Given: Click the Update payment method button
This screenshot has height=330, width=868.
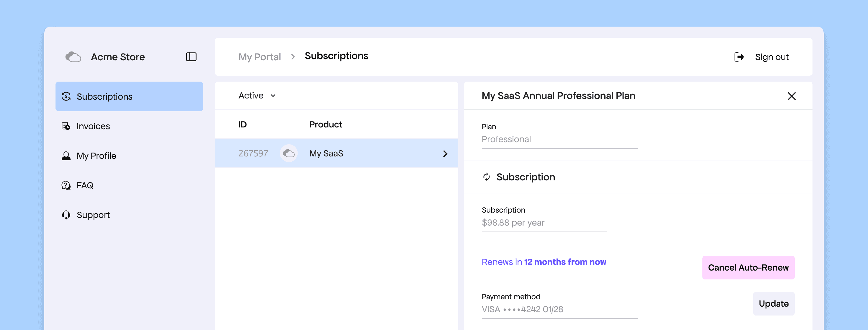Looking at the screenshot, I should point(773,304).
